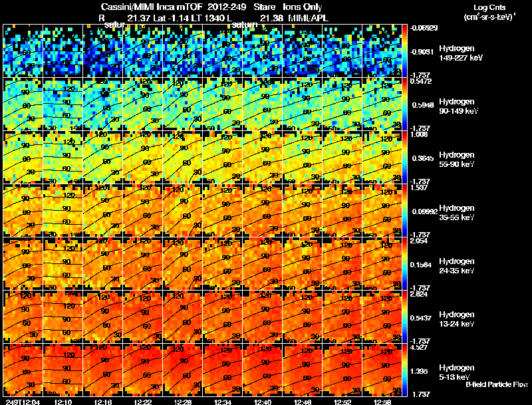532x405 pixels.
Task: Click the Cassini/MIMI Inca mTOF plot title
Action: [211, 7]
